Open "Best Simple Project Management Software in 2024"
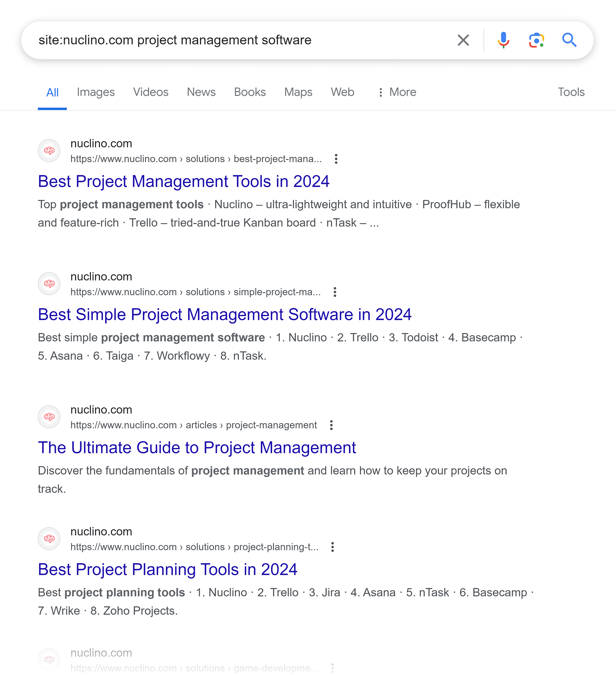616x675 pixels. point(224,314)
